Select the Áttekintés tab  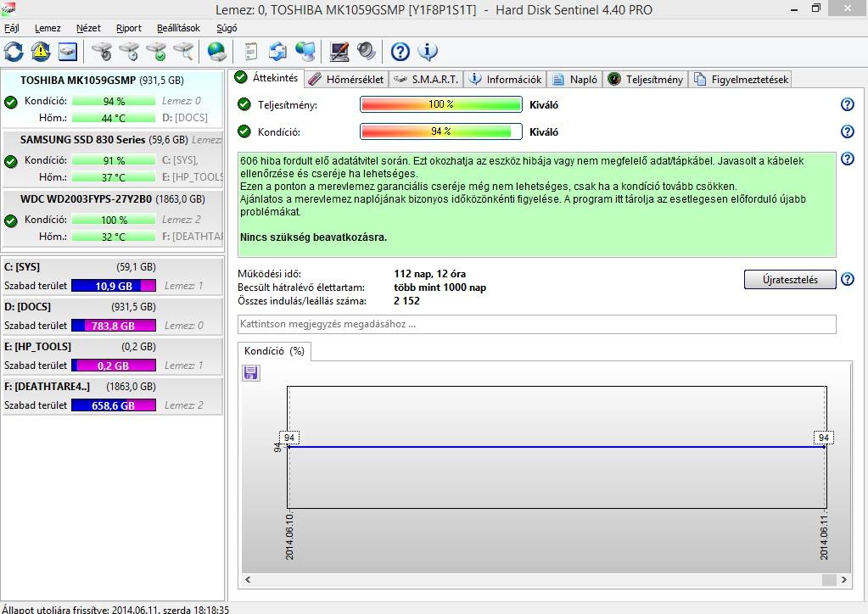[x=266, y=78]
